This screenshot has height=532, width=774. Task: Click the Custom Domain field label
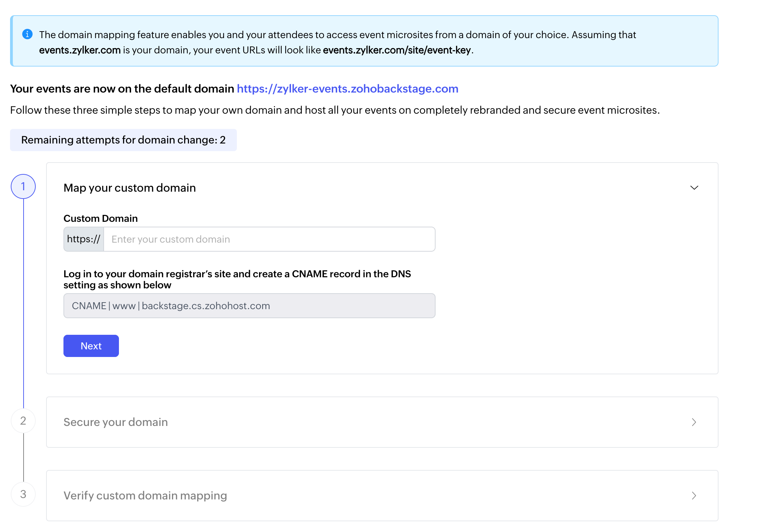point(101,218)
